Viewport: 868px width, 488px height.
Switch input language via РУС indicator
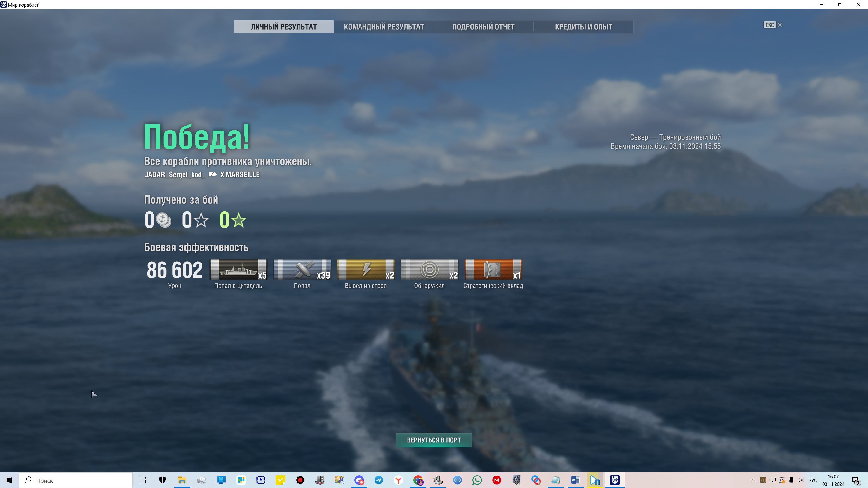pos(813,480)
